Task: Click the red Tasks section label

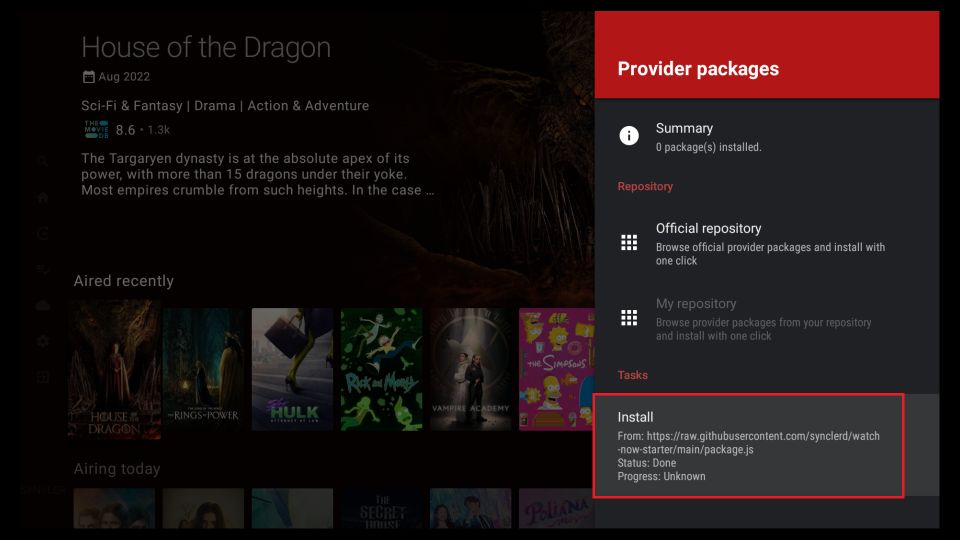Action: point(632,375)
